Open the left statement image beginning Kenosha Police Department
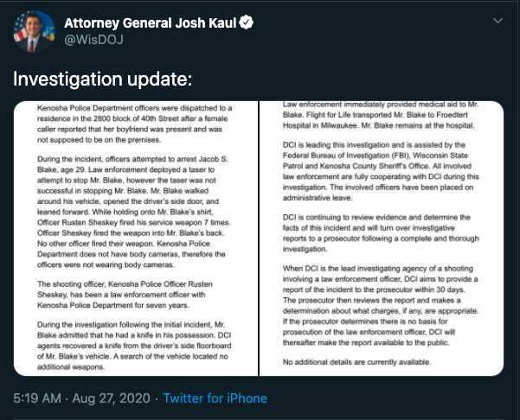520x420 pixels. [x=136, y=239]
